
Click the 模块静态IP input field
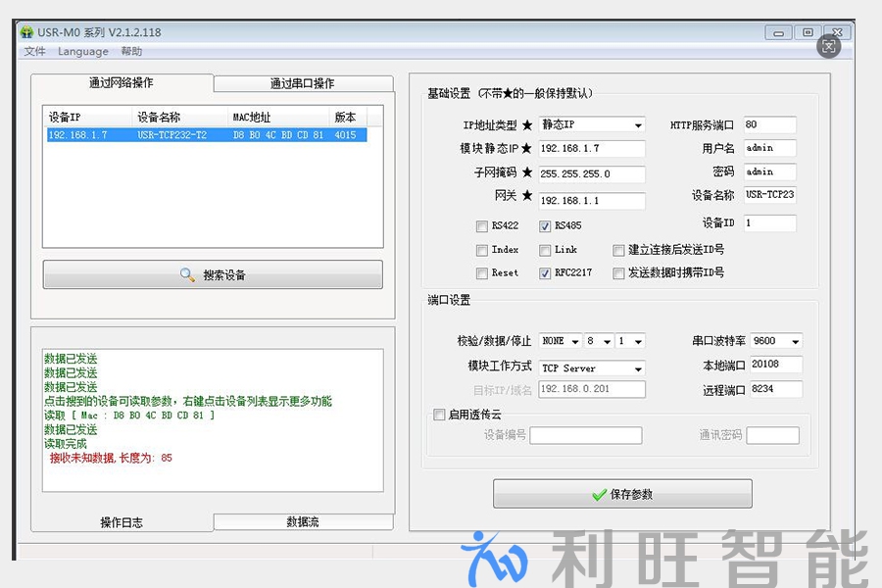(592, 149)
